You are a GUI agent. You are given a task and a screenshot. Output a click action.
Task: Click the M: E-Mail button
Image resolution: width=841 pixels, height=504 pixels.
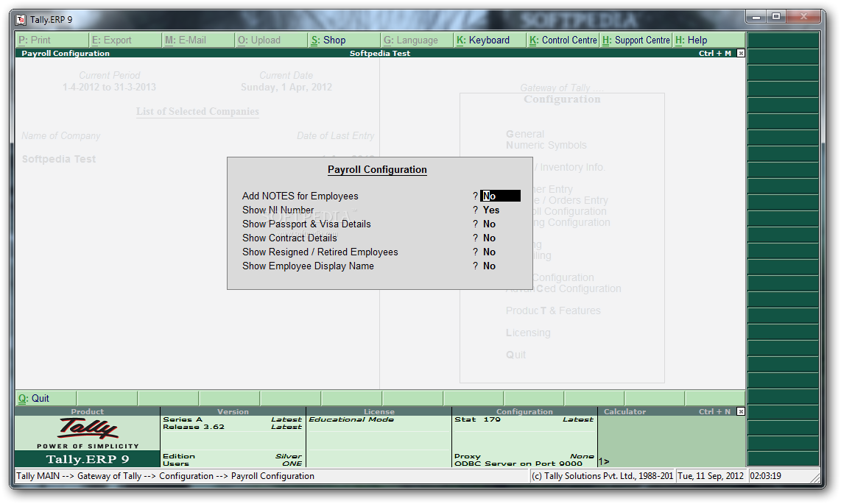pos(198,40)
